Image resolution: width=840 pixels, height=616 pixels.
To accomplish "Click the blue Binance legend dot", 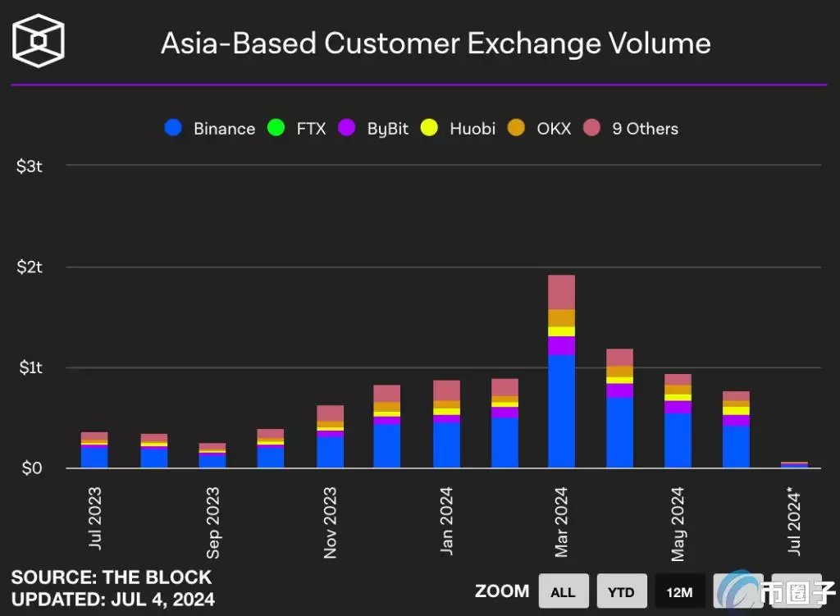I will pos(173,128).
